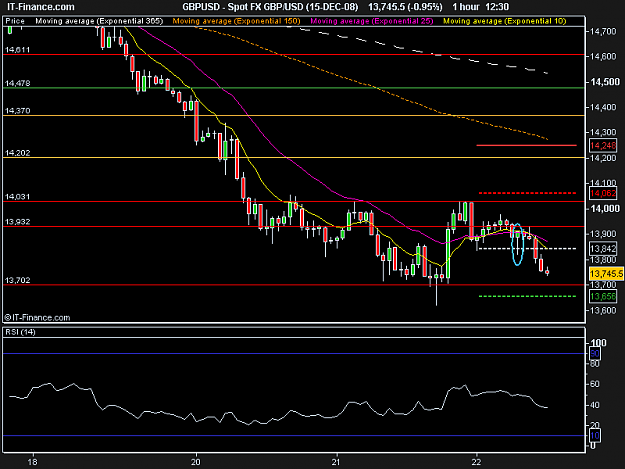Click the IT-Finance.com title text
Screen dimensions: 625x469
(41, 7)
